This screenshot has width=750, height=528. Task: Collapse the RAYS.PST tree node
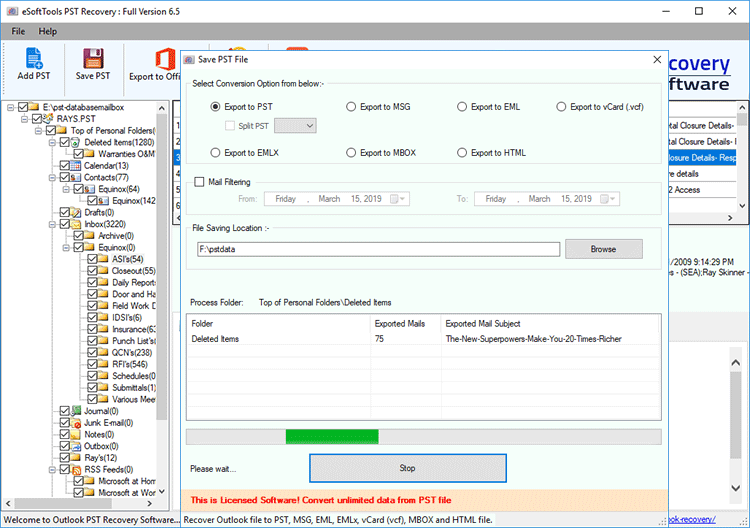(x=24, y=119)
